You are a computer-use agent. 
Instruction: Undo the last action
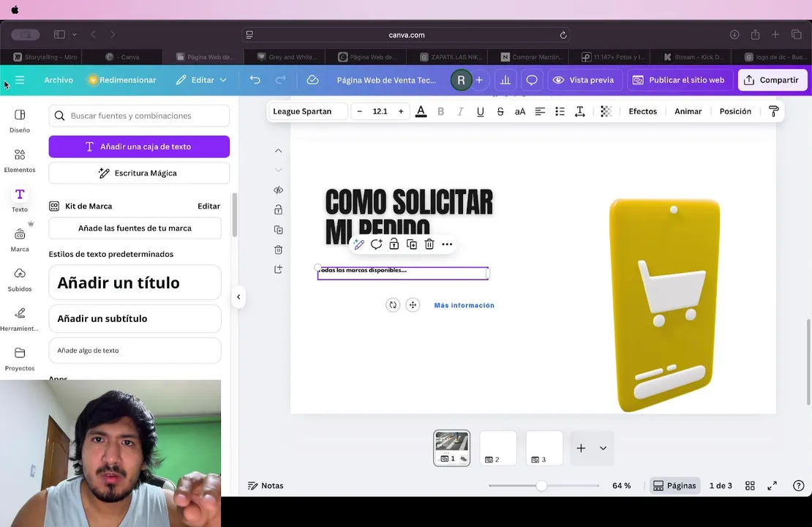point(255,80)
